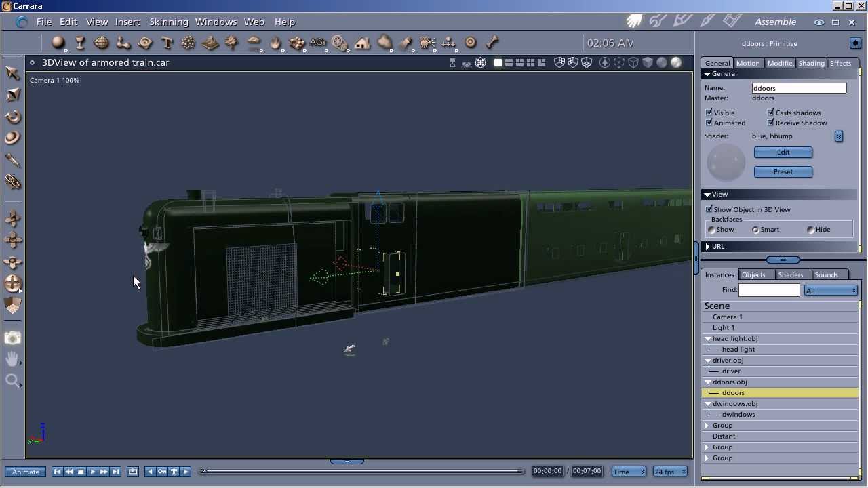Select the terrain tool icon

click(x=210, y=43)
